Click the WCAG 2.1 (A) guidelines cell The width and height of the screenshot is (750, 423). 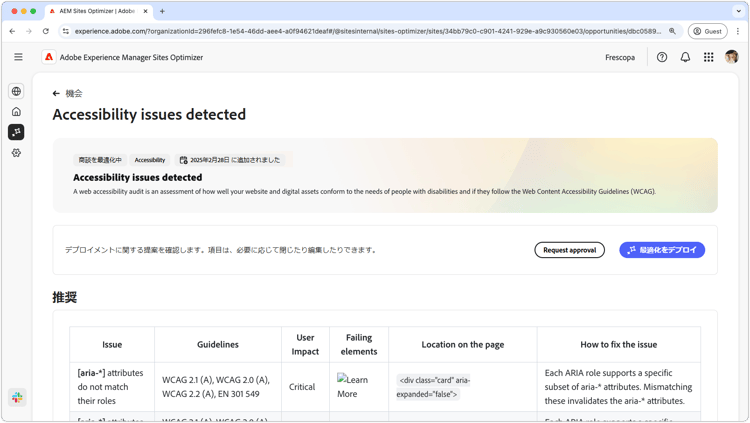(216, 387)
